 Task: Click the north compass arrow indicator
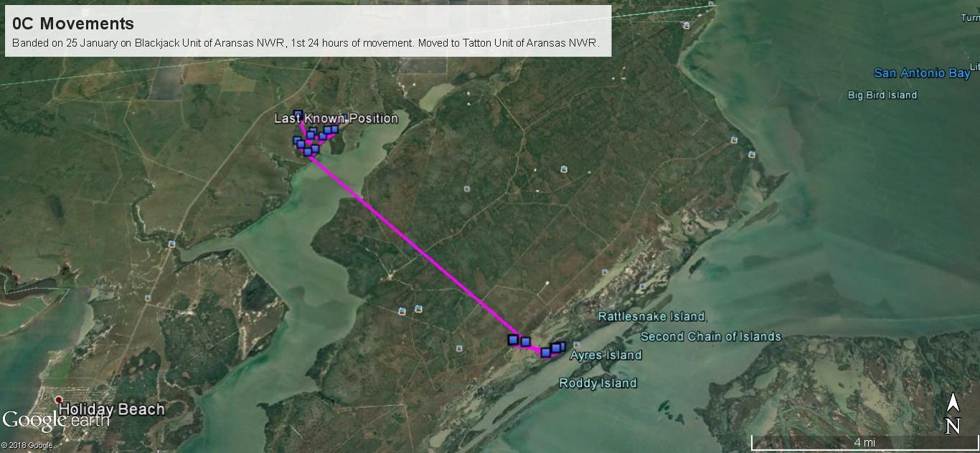[953, 414]
